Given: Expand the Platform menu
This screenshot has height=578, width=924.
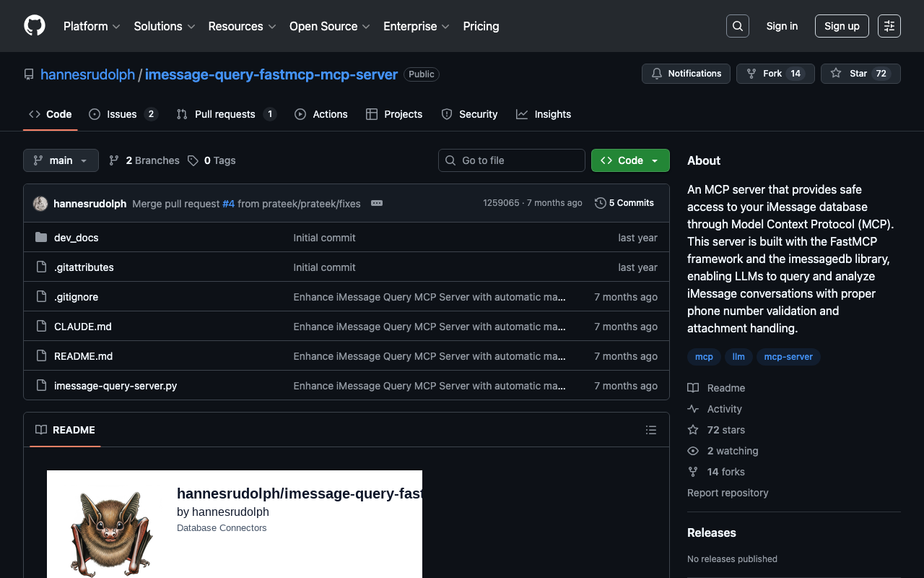Looking at the screenshot, I should click(92, 26).
